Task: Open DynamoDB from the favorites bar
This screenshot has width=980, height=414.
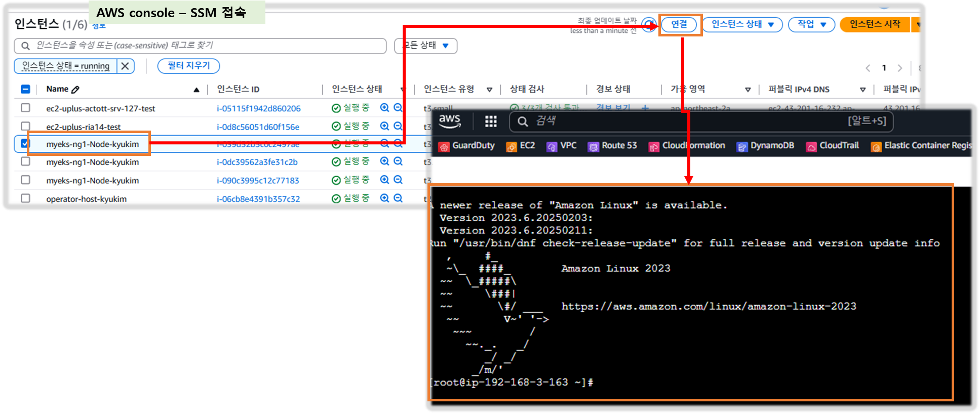Action: 765,146
